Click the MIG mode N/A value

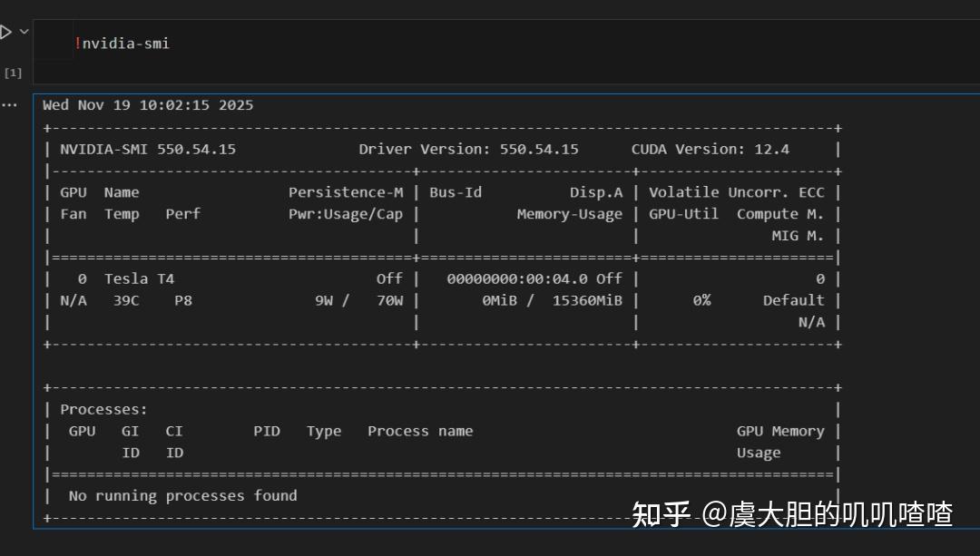point(812,322)
